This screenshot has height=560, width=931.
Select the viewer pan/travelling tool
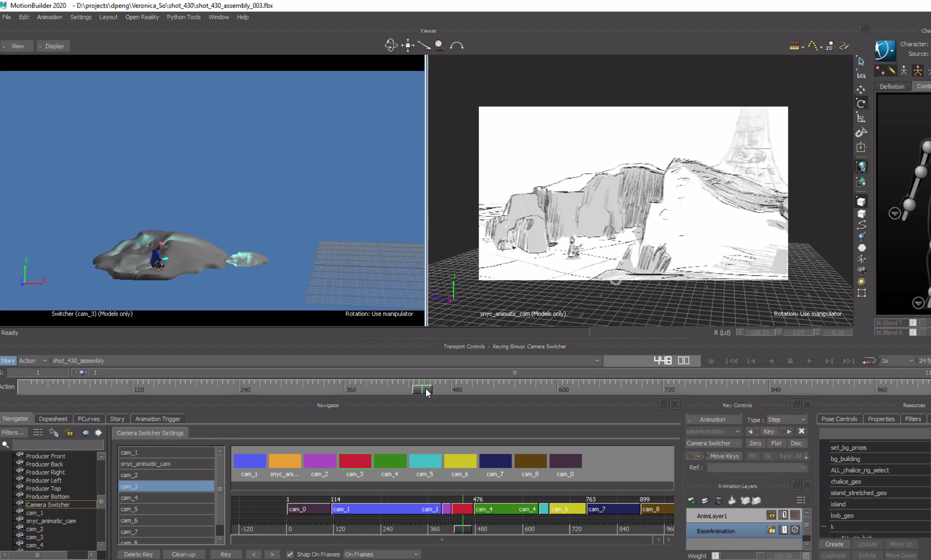coord(408,45)
